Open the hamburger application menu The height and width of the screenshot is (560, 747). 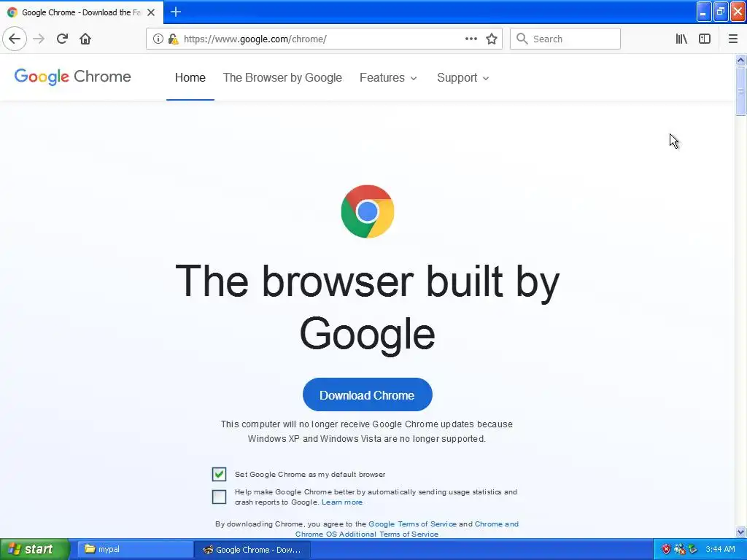[x=732, y=39]
